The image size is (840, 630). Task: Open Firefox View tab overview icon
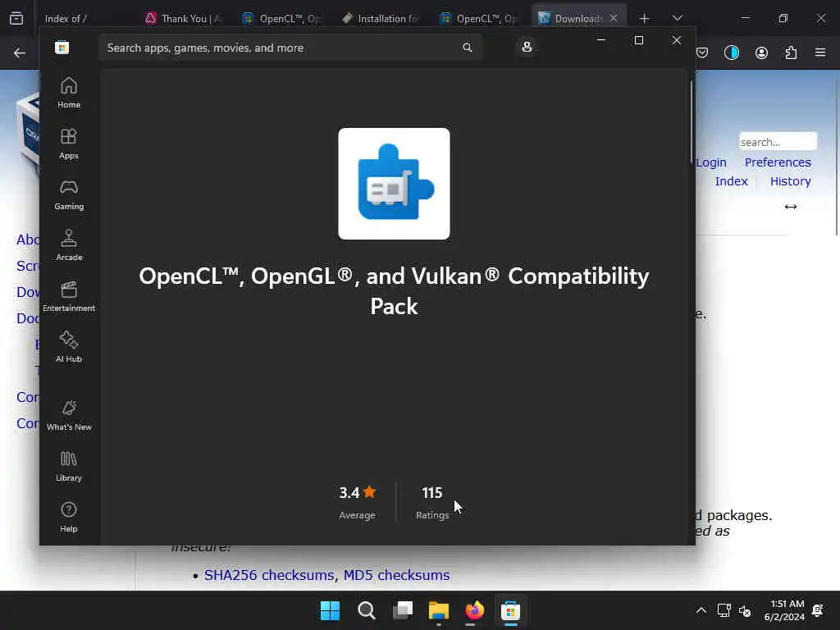click(16, 18)
